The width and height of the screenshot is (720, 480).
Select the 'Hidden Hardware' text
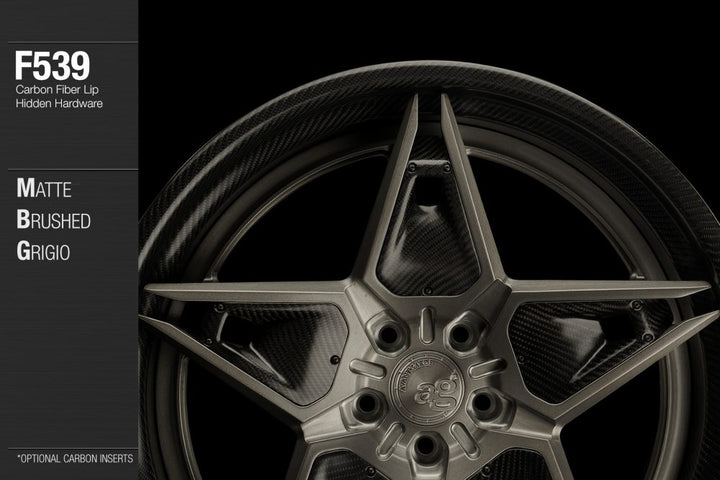pyautogui.click(x=59, y=103)
